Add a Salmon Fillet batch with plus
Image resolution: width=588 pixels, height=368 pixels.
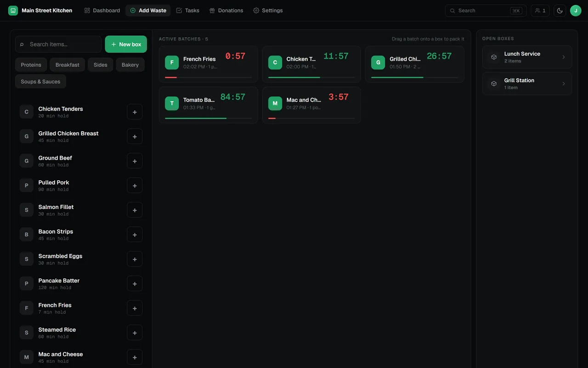tap(135, 210)
